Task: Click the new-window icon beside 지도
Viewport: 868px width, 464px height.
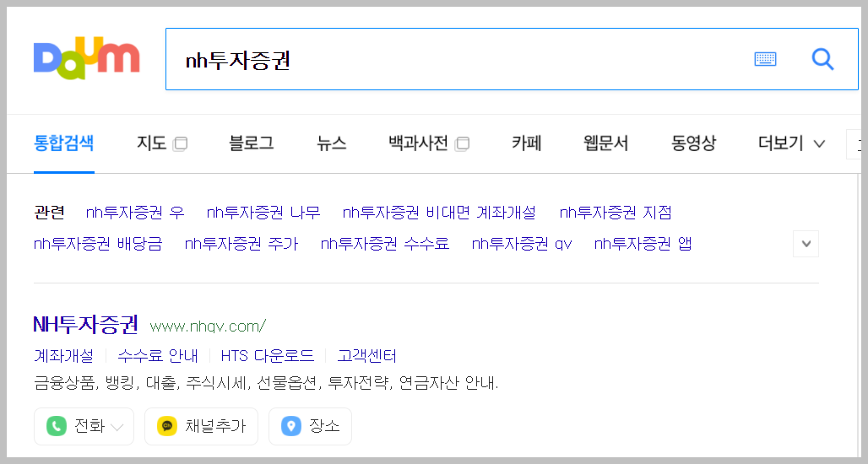Action: (180, 143)
